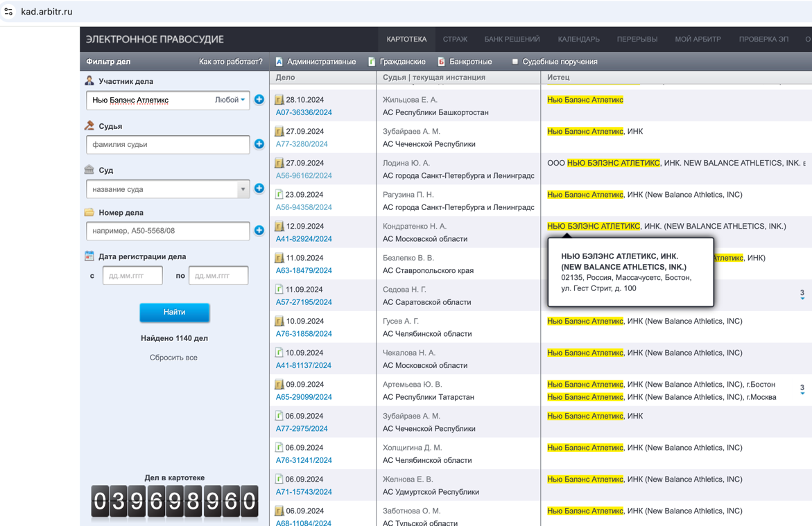Click case type icon for A77-2975/2024
Screen dimensions: 812x526
(279, 416)
